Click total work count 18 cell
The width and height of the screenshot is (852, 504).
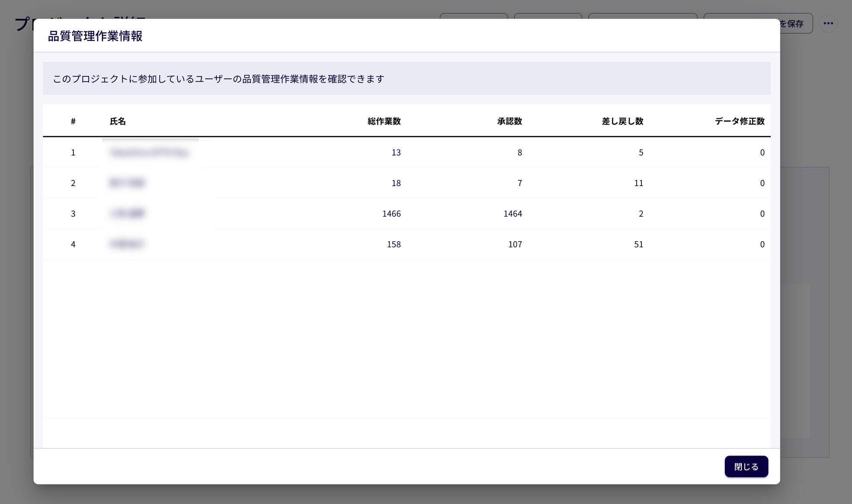[396, 183]
